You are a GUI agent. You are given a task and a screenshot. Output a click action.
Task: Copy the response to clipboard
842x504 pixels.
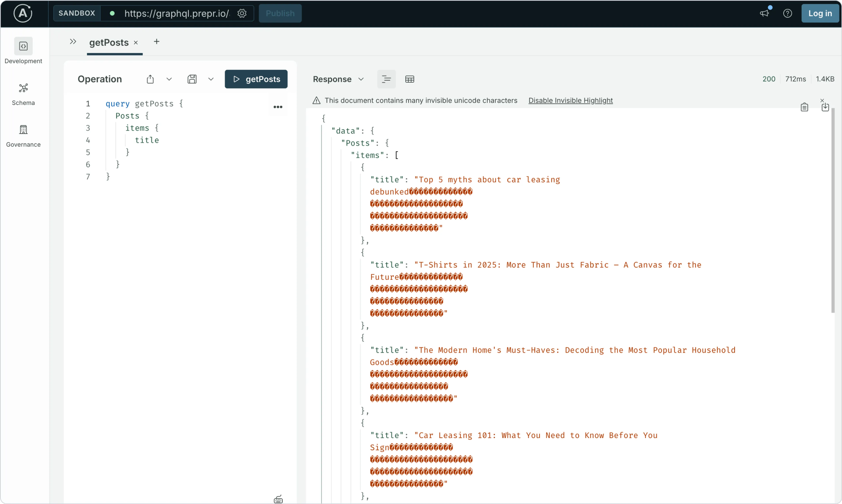[x=804, y=107]
